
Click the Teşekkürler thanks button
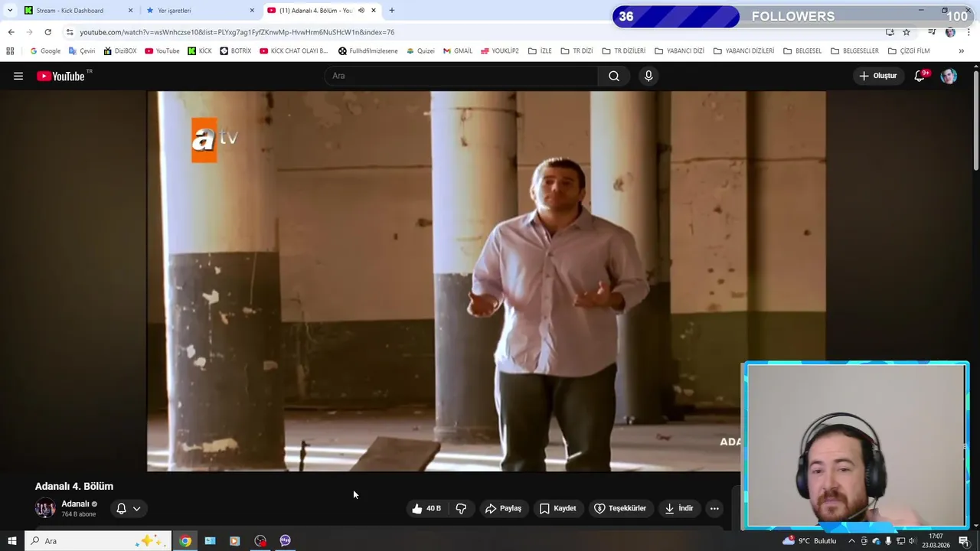[x=620, y=508]
